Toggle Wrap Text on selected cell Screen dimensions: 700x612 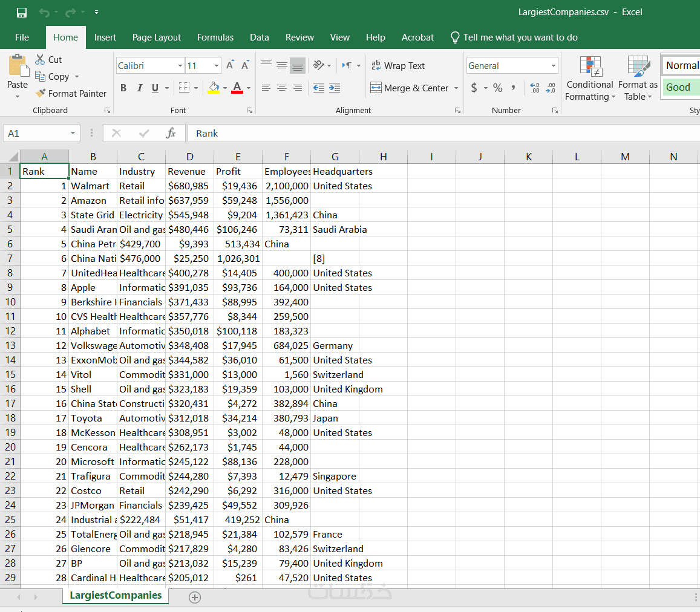pos(397,66)
